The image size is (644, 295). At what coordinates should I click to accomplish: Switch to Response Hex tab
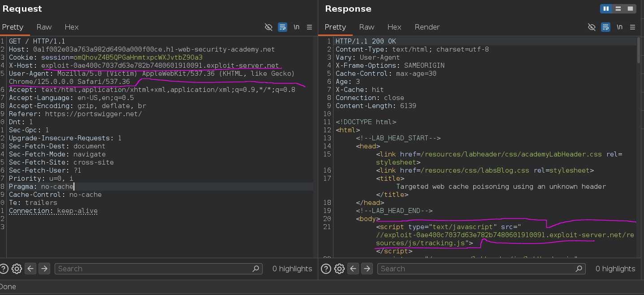tap(394, 27)
